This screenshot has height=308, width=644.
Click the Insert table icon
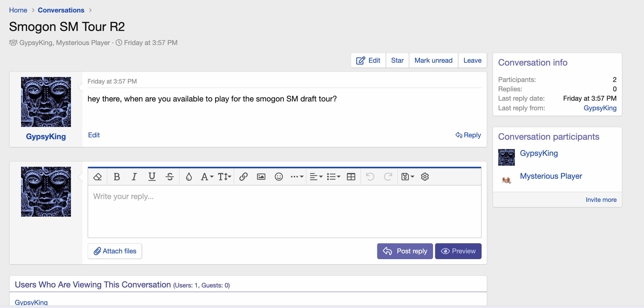tap(351, 177)
